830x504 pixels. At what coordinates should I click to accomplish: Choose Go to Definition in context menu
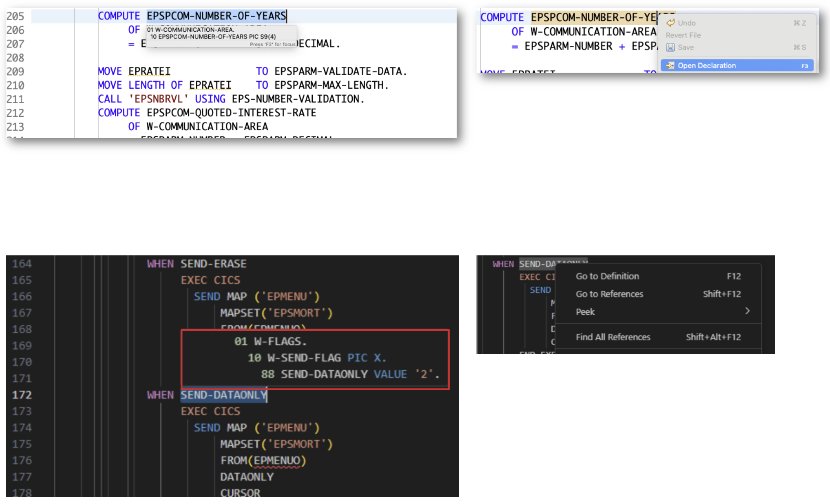pos(607,276)
